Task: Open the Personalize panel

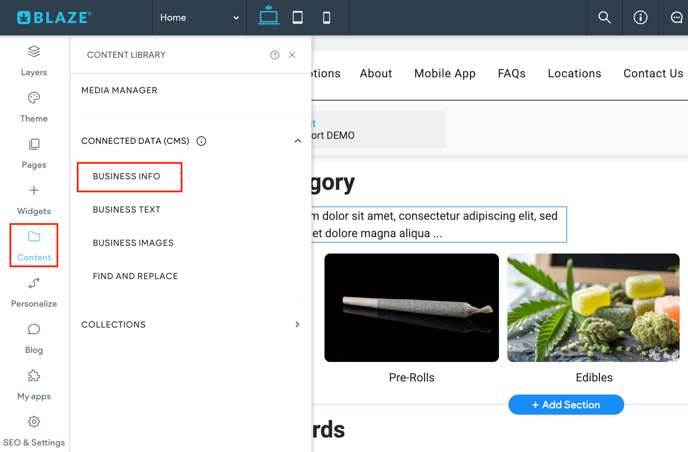Action: pos(34,292)
